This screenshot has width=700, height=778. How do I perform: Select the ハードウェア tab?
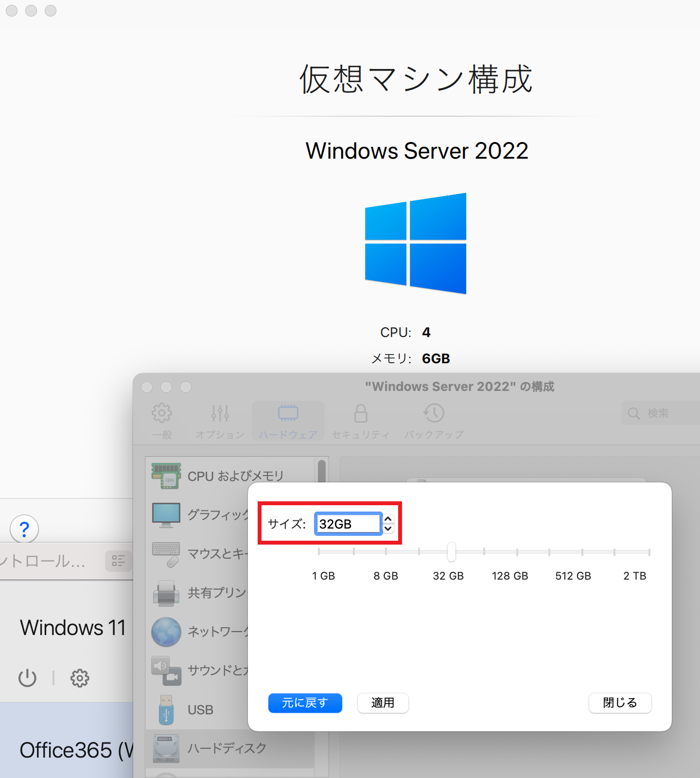point(288,421)
